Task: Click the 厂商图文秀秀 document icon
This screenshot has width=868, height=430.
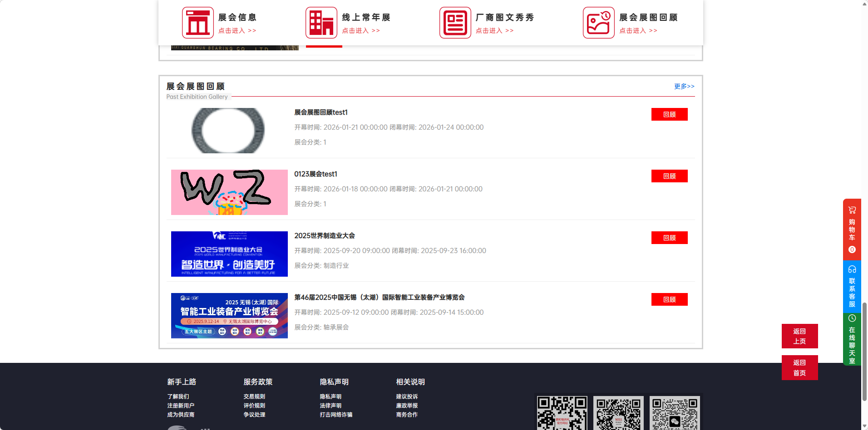Action: (x=455, y=23)
